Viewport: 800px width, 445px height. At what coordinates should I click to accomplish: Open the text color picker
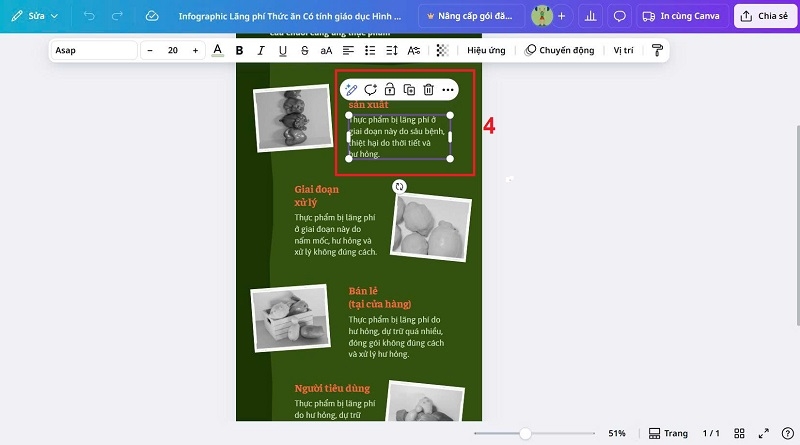[217, 50]
